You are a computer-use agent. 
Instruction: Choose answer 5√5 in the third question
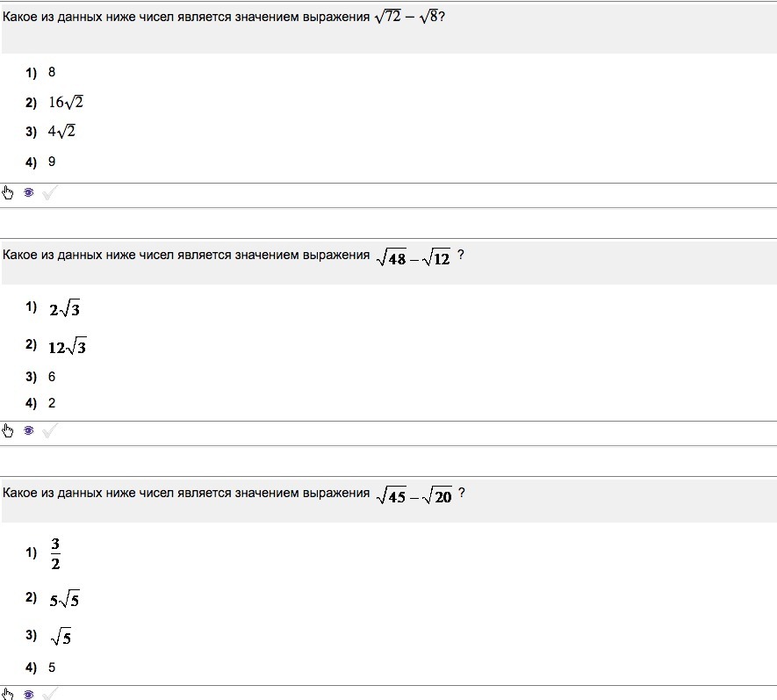click(65, 600)
